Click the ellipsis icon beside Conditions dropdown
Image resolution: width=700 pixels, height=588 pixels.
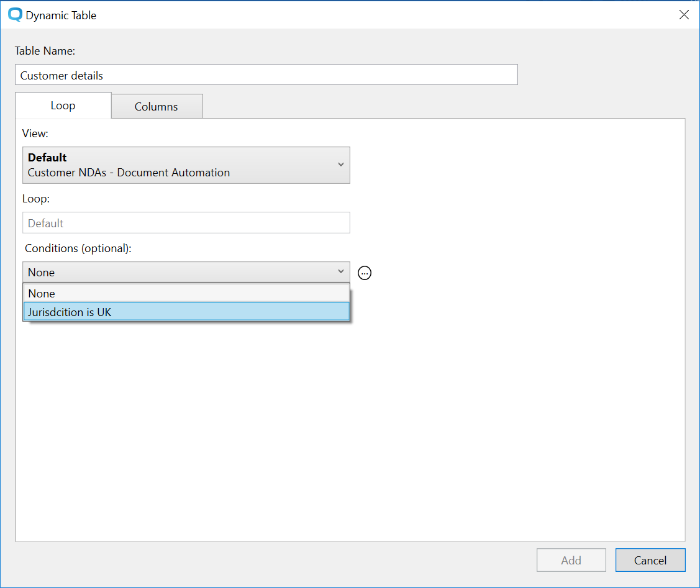(365, 273)
